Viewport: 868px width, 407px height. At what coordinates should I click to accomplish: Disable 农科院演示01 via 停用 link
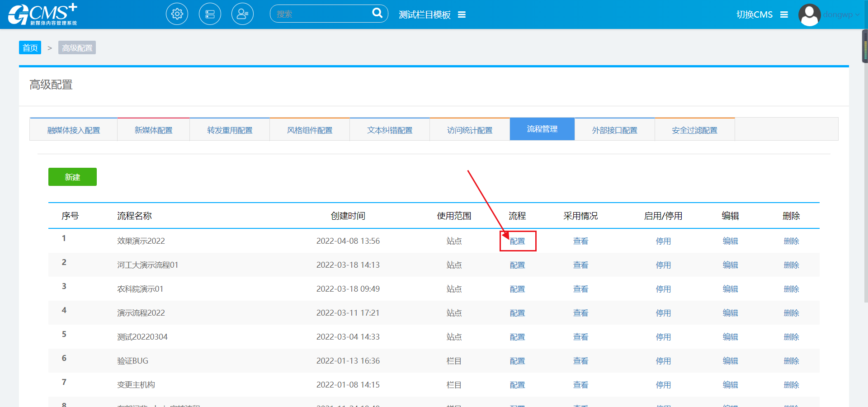[663, 289]
